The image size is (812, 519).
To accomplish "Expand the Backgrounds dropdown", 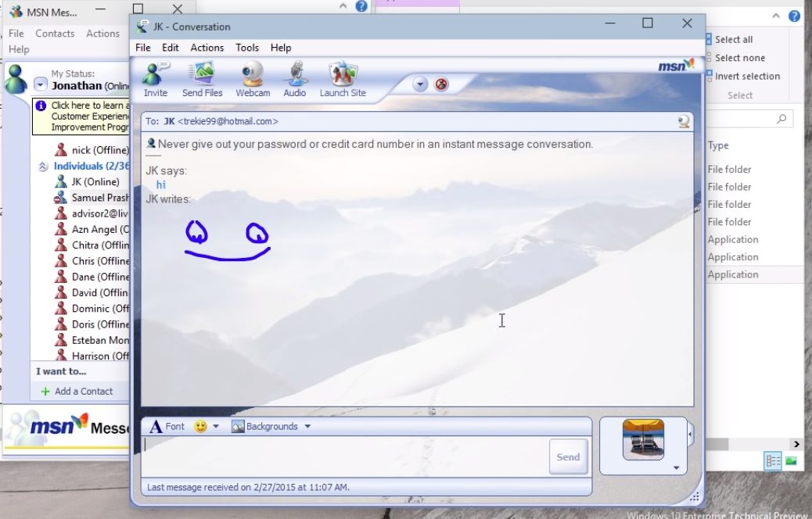I will point(271,426).
